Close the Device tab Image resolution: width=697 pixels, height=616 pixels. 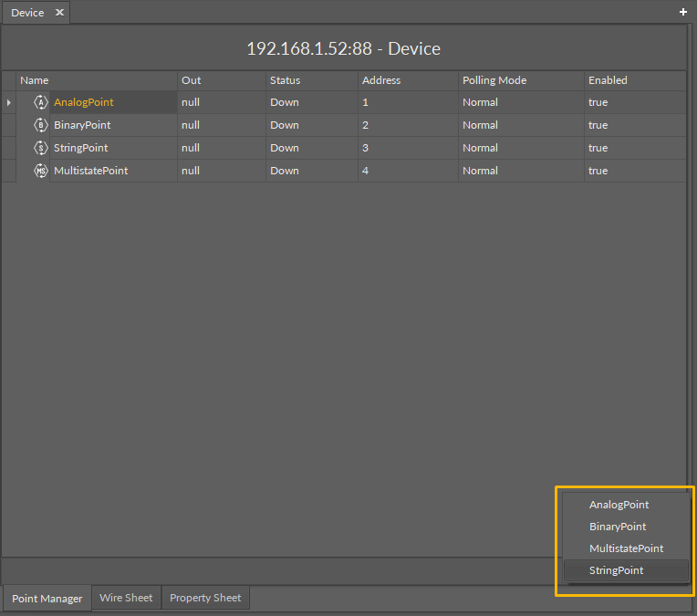59,13
